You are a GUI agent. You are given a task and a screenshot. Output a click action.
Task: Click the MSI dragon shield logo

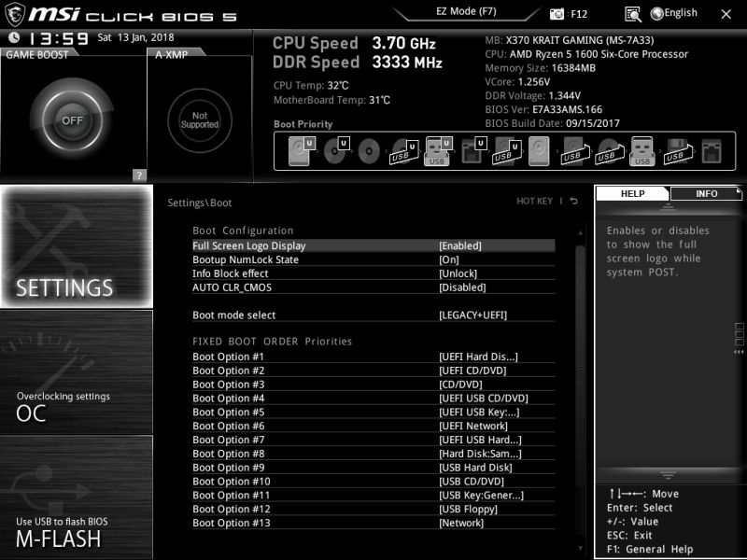click(14, 14)
